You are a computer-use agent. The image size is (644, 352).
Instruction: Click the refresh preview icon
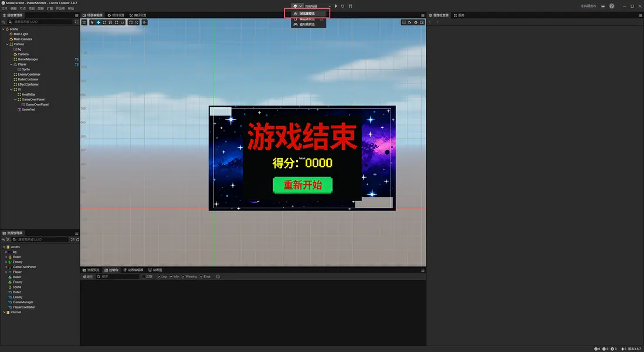click(x=343, y=6)
